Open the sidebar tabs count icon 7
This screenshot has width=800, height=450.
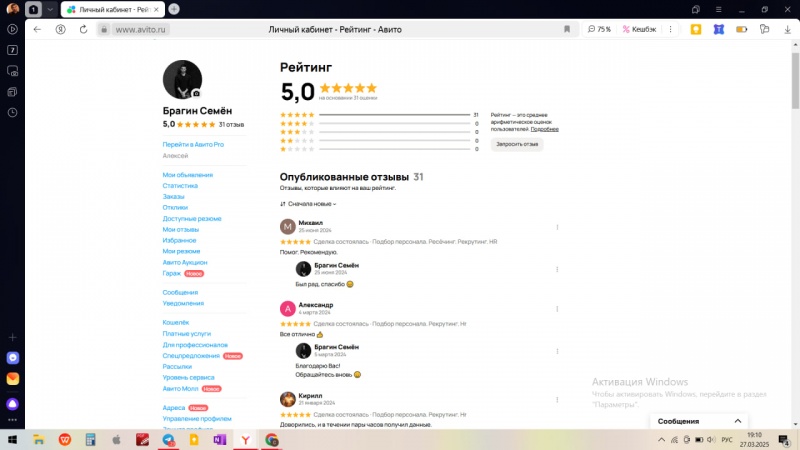13,50
